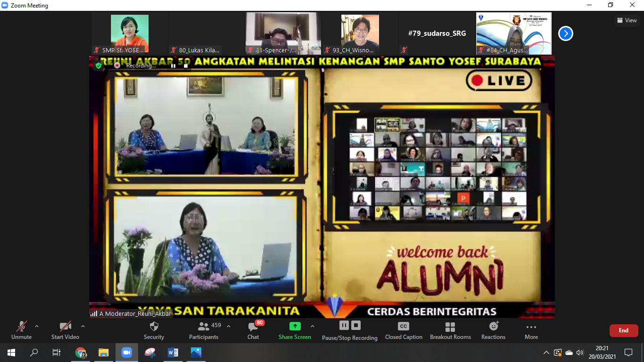Select #84_CH_Agus... video thumbnail
644x362 pixels.
pyautogui.click(x=514, y=33)
